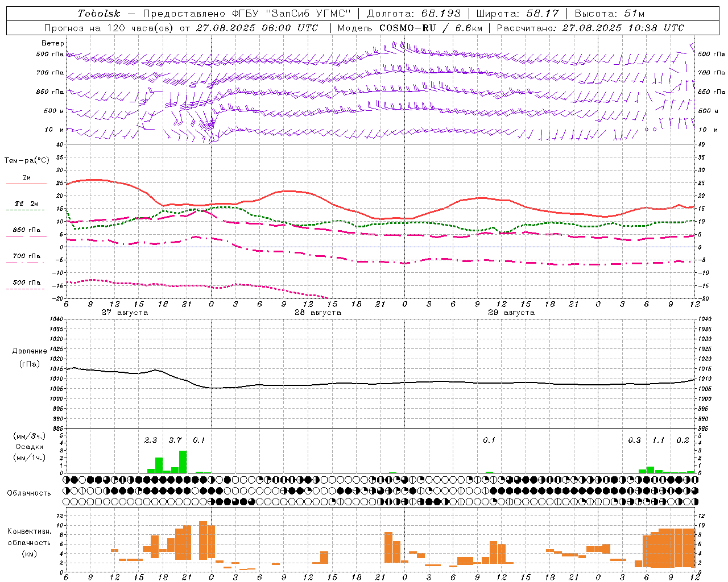The height and width of the screenshot is (582, 728).
Task: Select "Прогноз на 120 часа(ов)" forecast text
Action: tap(109, 28)
